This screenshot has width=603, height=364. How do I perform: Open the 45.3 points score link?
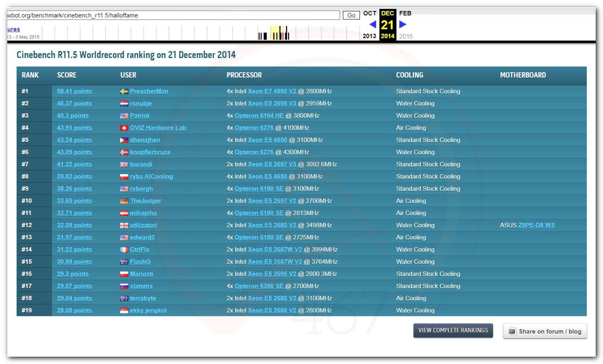(x=73, y=116)
